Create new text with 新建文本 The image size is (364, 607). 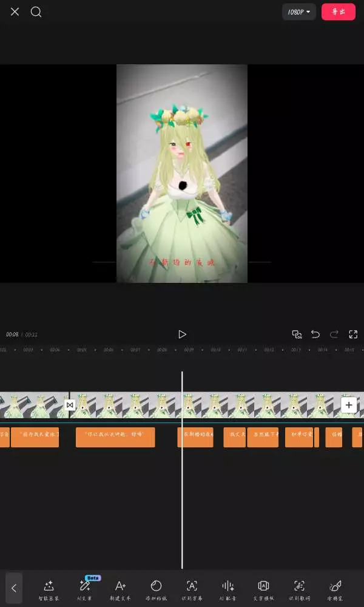coord(120,591)
